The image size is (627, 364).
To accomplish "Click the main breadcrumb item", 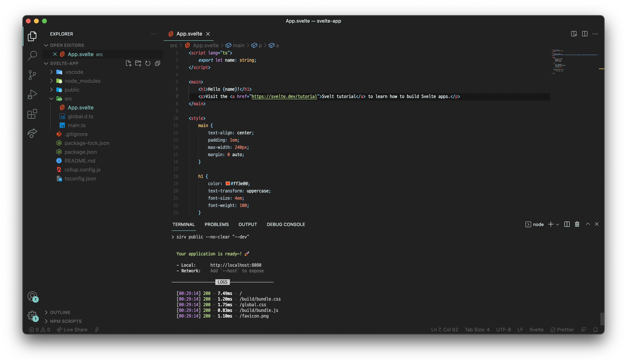I will [x=235, y=45].
